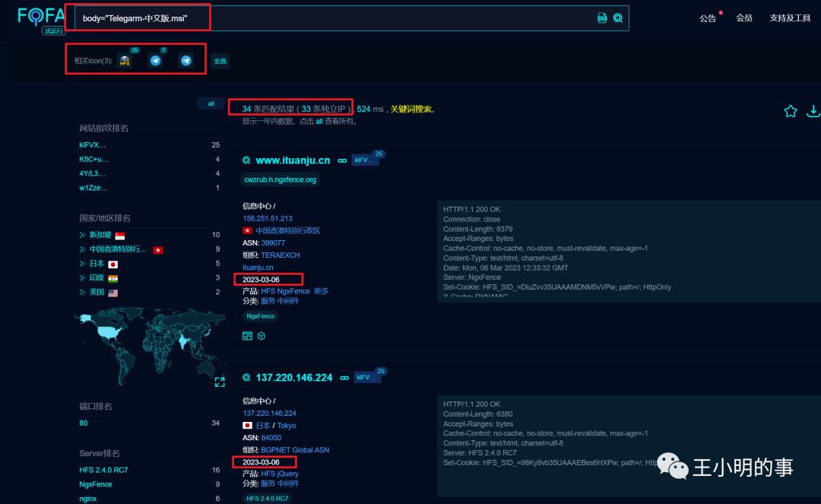821x504 pixels.
Task: Download the search results
Action: (813, 111)
